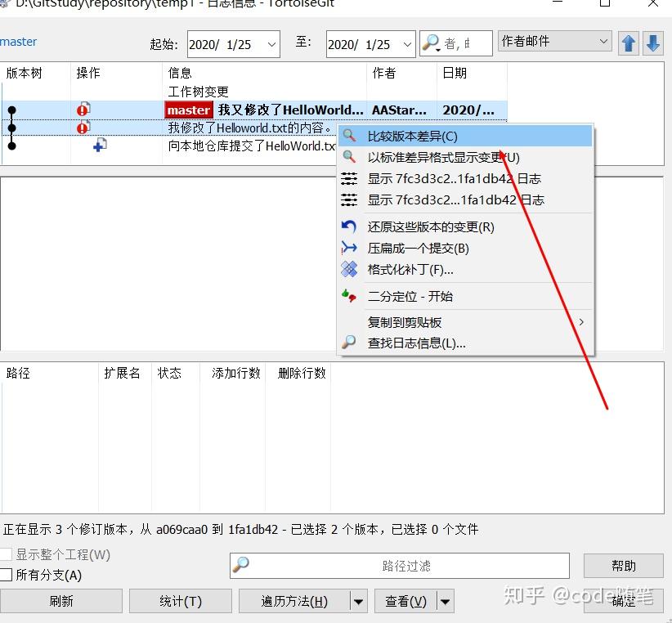Open the 至 end date dropdown
Image resolution: width=672 pixels, height=623 pixels.
[x=407, y=44]
